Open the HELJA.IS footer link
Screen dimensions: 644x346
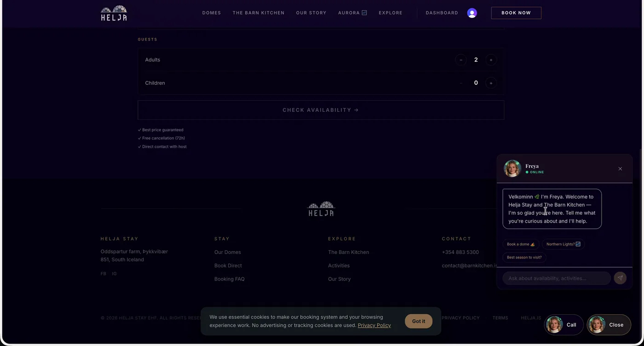click(531, 318)
